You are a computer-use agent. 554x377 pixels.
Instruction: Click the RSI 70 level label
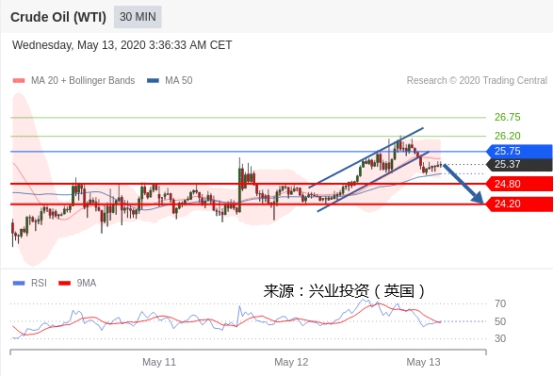500,304
